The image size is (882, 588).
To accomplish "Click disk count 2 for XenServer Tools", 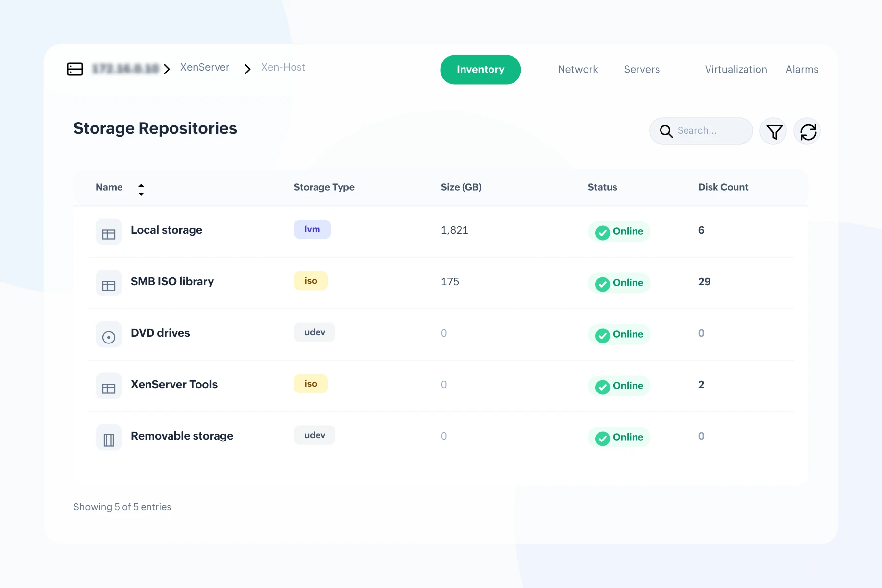I will click(x=701, y=385).
